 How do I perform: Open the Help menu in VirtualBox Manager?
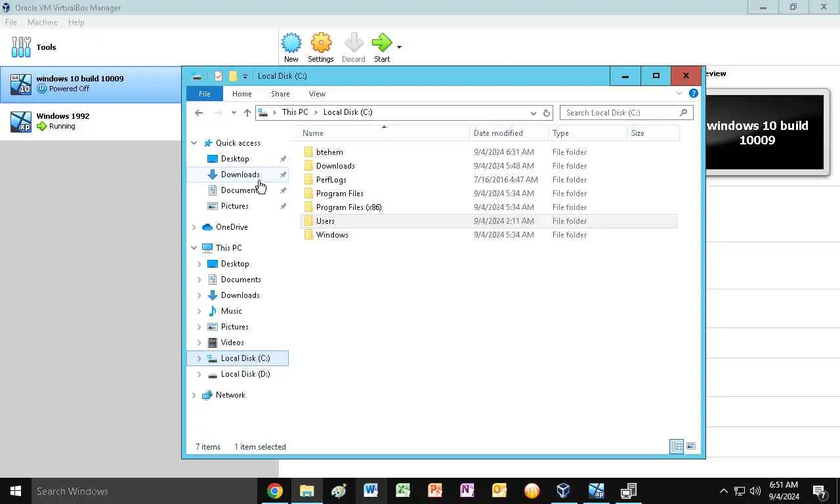[x=76, y=22]
